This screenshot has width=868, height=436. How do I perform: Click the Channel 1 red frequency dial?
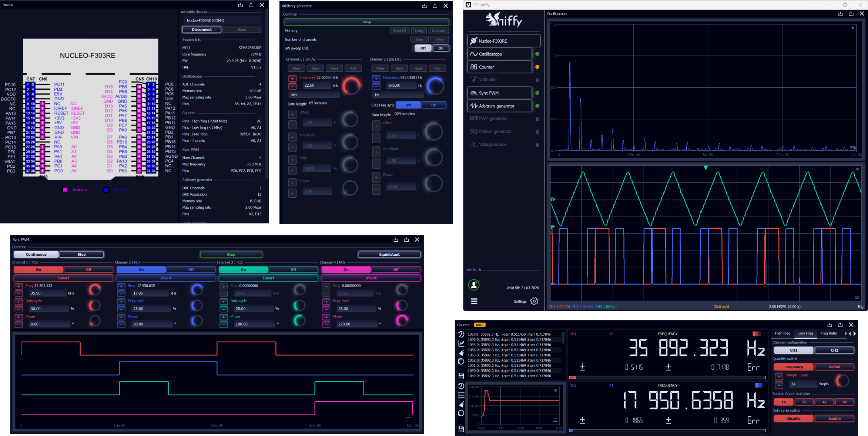click(x=351, y=86)
